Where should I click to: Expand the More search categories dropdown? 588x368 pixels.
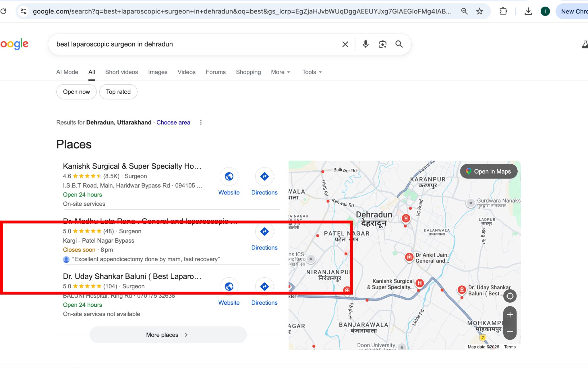[x=281, y=72]
